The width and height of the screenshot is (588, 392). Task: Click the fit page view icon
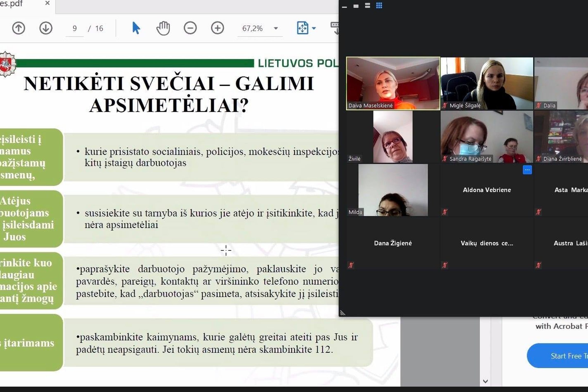click(303, 28)
